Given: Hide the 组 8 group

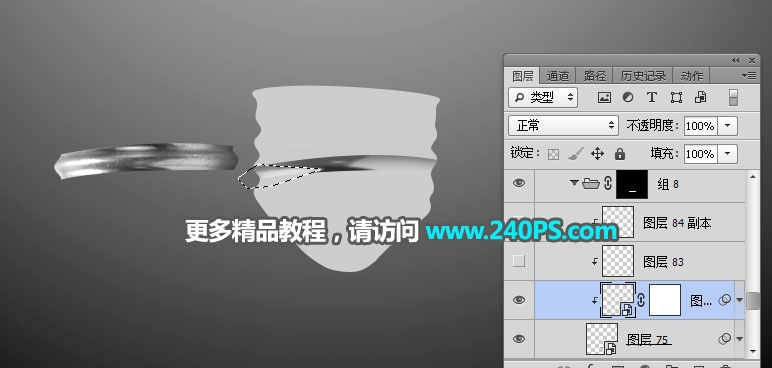Looking at the screenshot, I should pos(519,183).
